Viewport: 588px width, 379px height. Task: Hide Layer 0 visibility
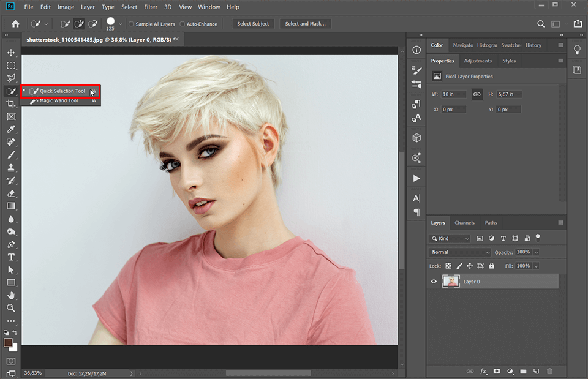pos(434,281)
